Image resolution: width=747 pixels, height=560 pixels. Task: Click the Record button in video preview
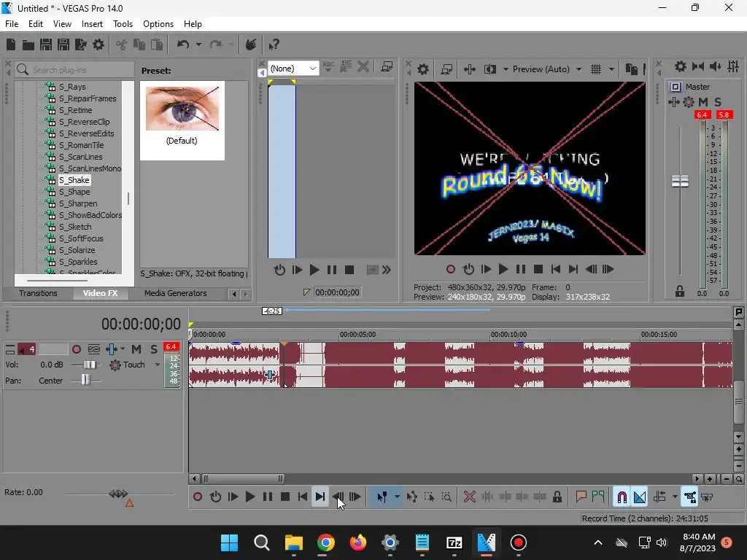pyautogui.click(x=450, y=270)
